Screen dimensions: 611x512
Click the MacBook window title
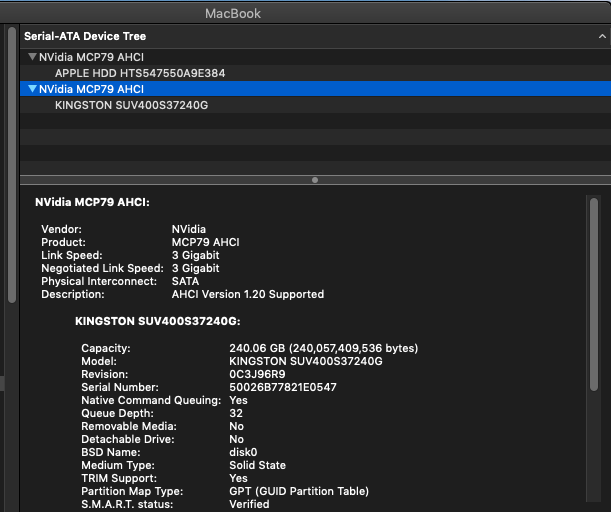[x=233, y=14]
